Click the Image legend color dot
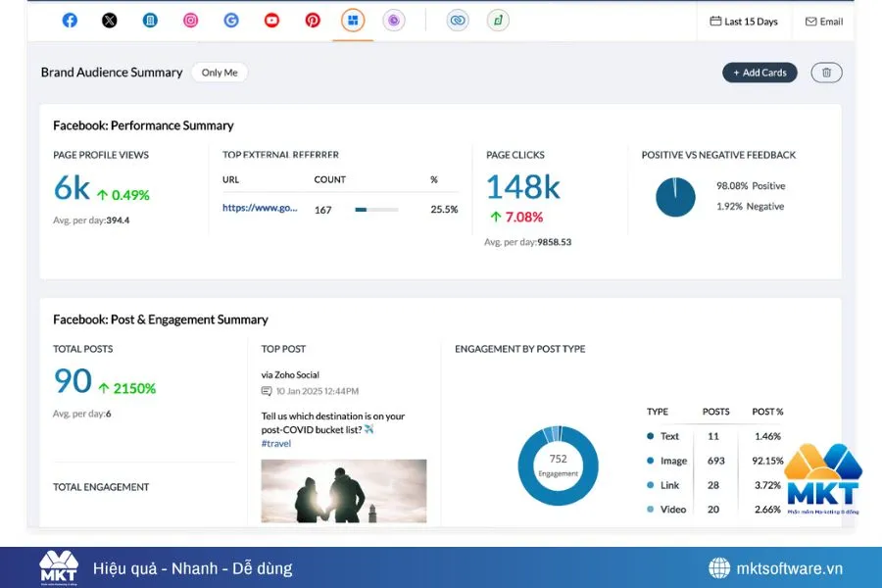 [x=651, y=461]
